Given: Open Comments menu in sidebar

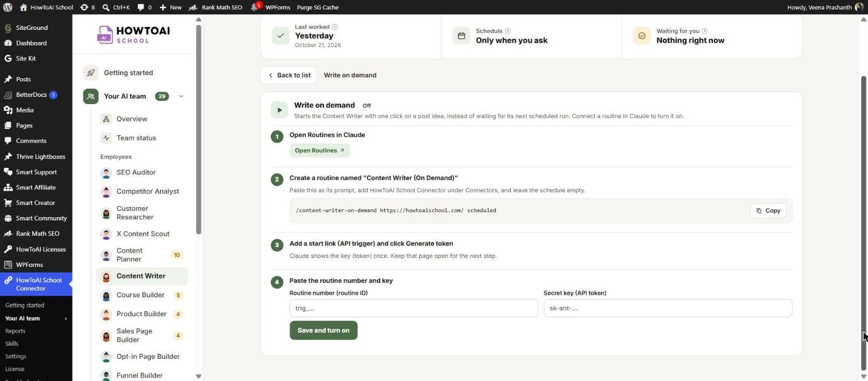Looking at the screenshot, I should (36, 141).
